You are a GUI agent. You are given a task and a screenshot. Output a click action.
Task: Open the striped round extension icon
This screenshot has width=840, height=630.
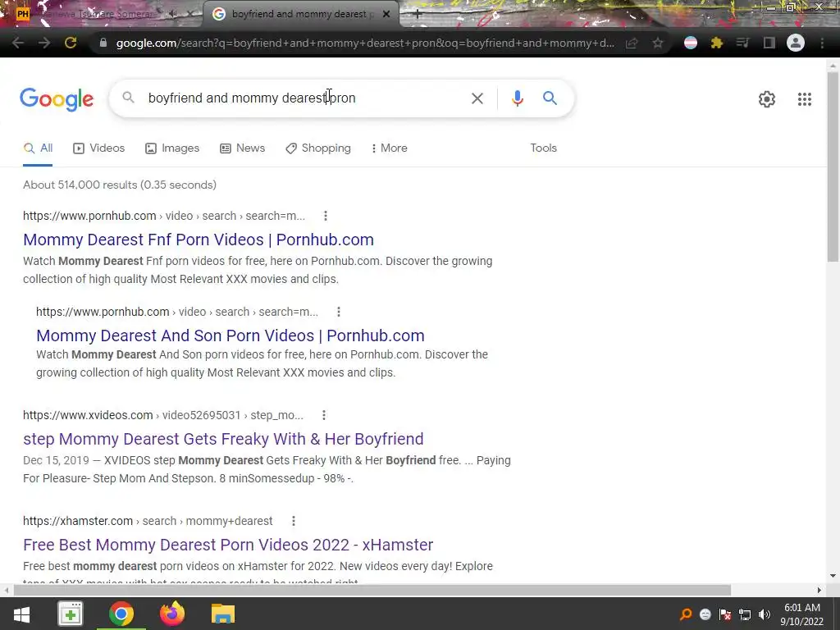[691, 43]
